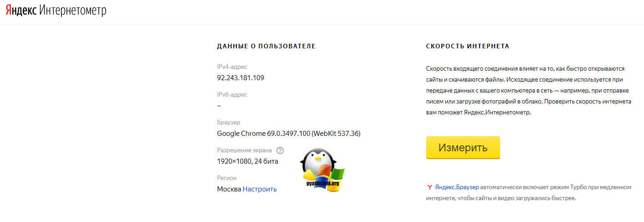Screen dimensions: 644x222
Task: Click the IPv6-адрес label
Action: (232, 94)
